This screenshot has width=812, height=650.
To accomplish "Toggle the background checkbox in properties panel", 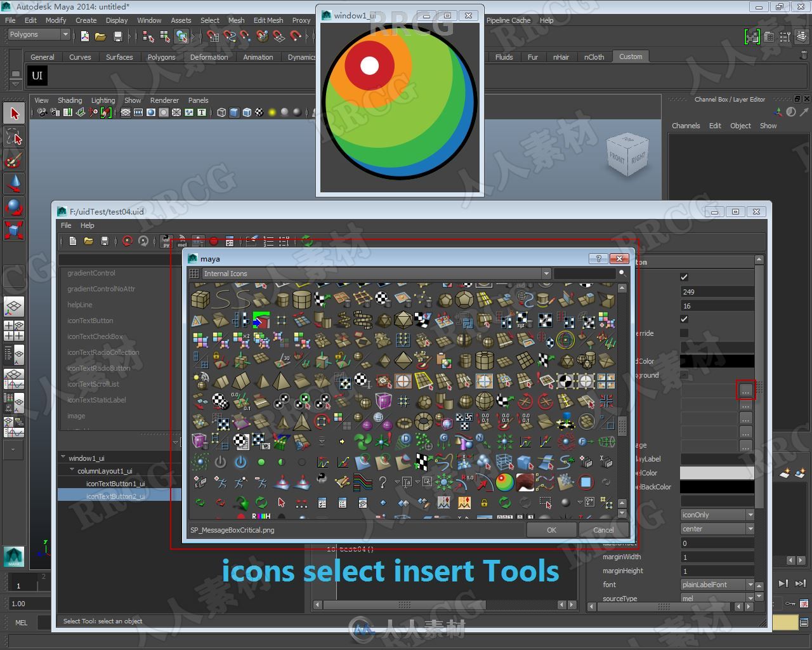I will coord(684,375).
